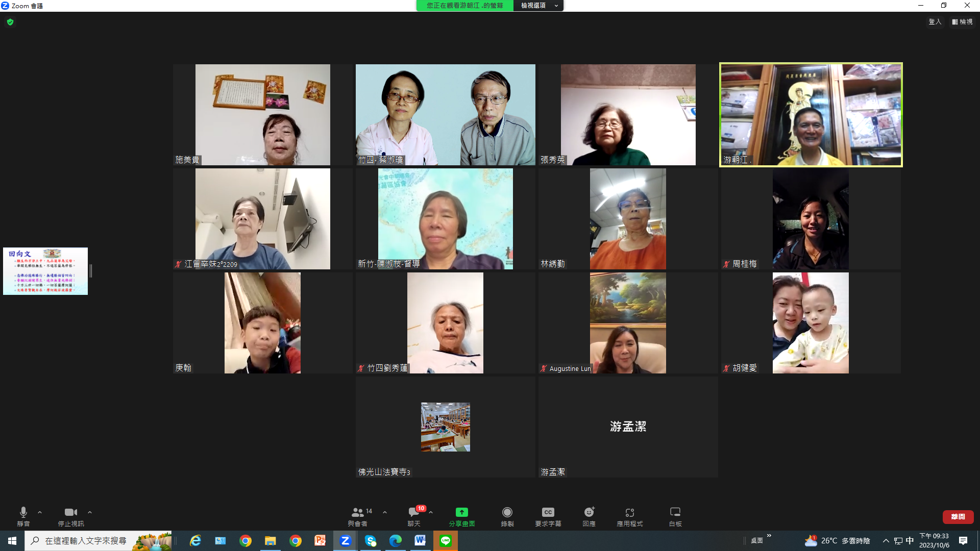Image resolution: width=980 pixels, height=551 pixels.
Task: Click the Participants icon in toolbar
Action: tap(358, 513)
